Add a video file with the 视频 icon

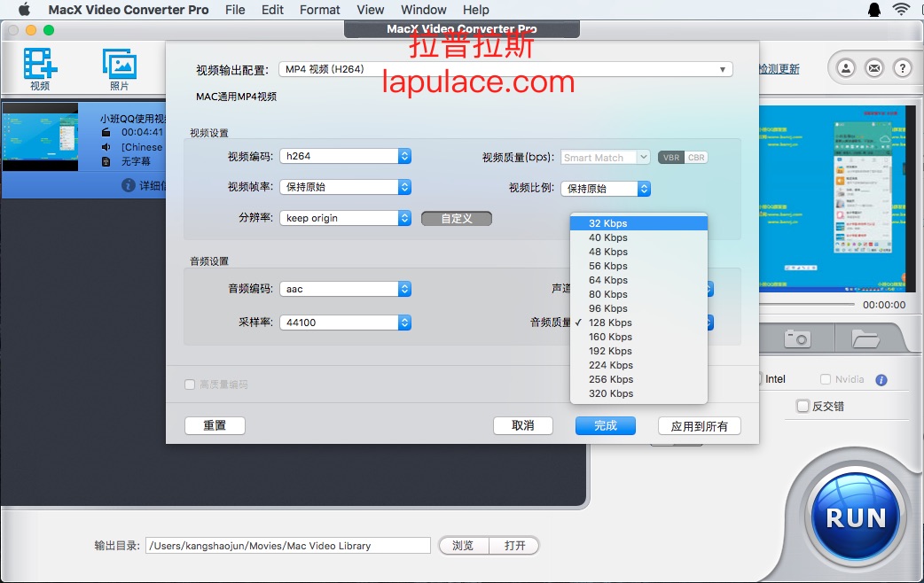coord(40,69)
